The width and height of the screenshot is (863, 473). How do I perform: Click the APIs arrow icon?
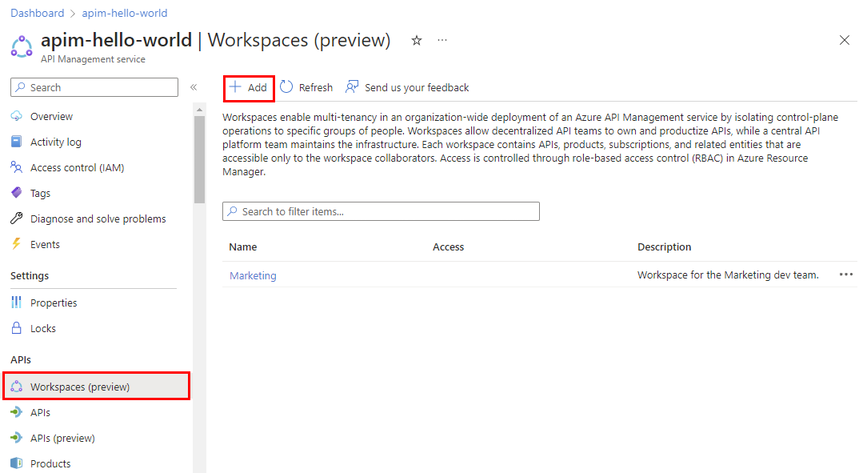pyautogui.click(x=17, y=412)
